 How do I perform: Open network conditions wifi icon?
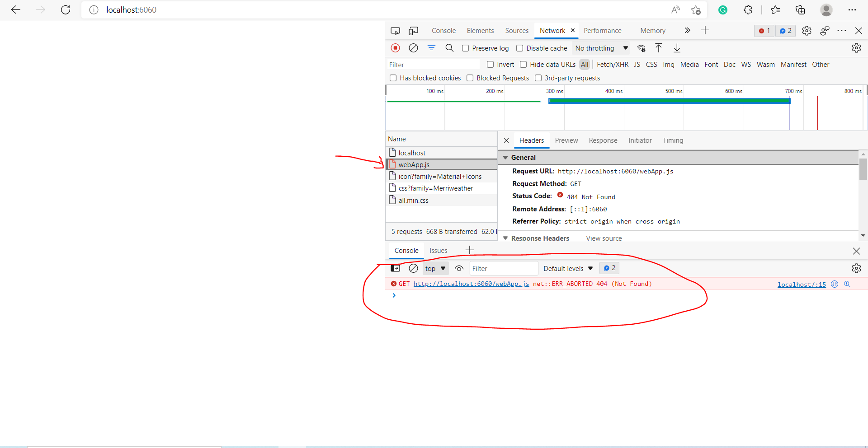coord(641,48)
